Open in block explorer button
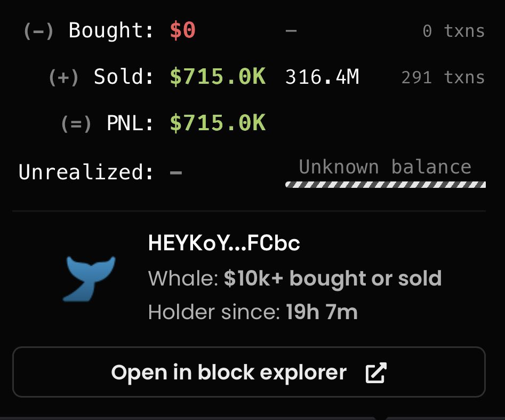Viewport: 505px width, 420px height. pos(249,372)
